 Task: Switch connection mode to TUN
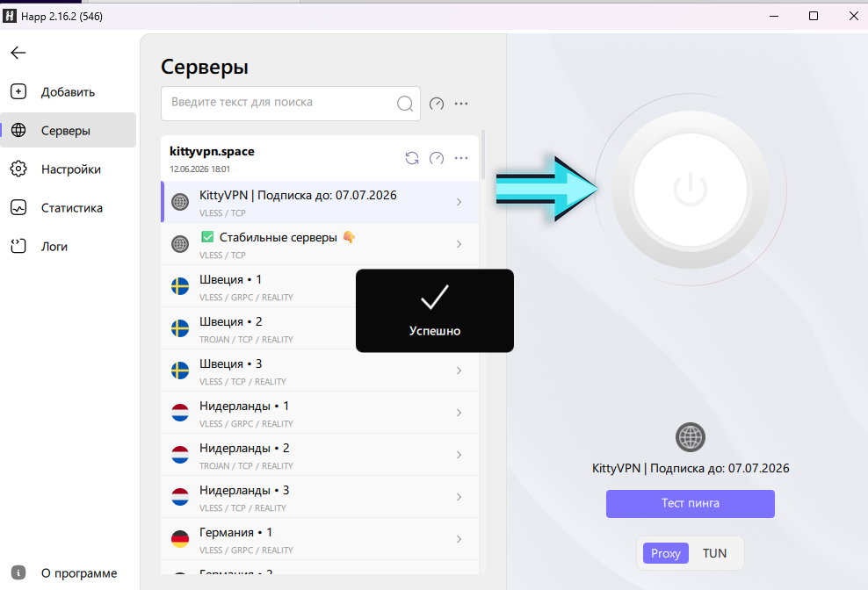[714, 553]
